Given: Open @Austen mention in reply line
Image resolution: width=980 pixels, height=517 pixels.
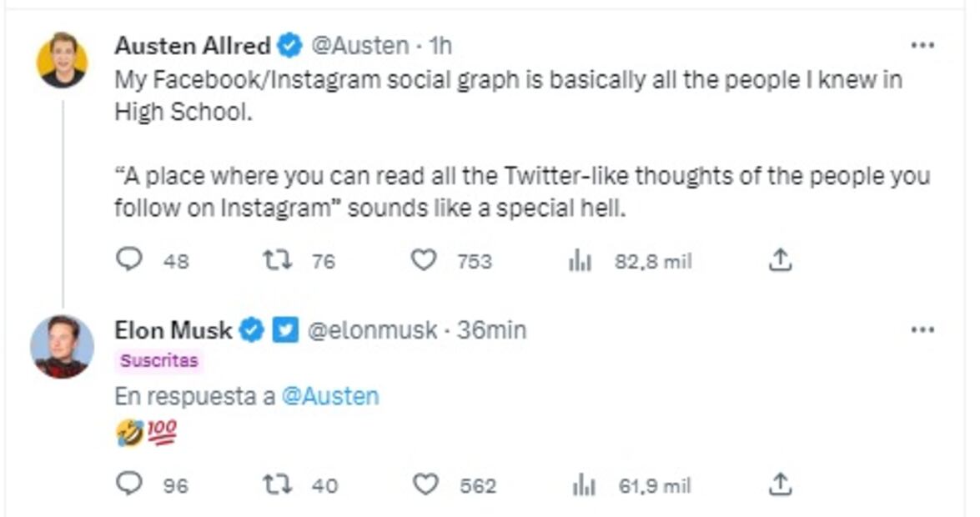Looking at the screenshot, I should [330, 396].
